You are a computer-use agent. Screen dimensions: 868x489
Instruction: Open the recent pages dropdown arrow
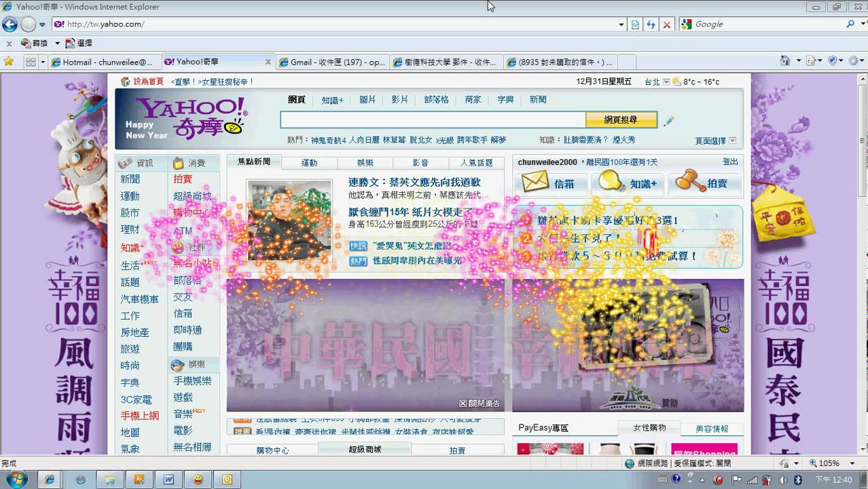(x=42, y=24)
